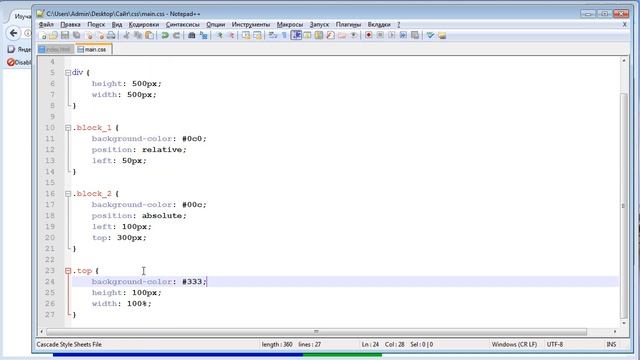
Task: Open the function list toolbar icon
Action: (x=330, y=36)
